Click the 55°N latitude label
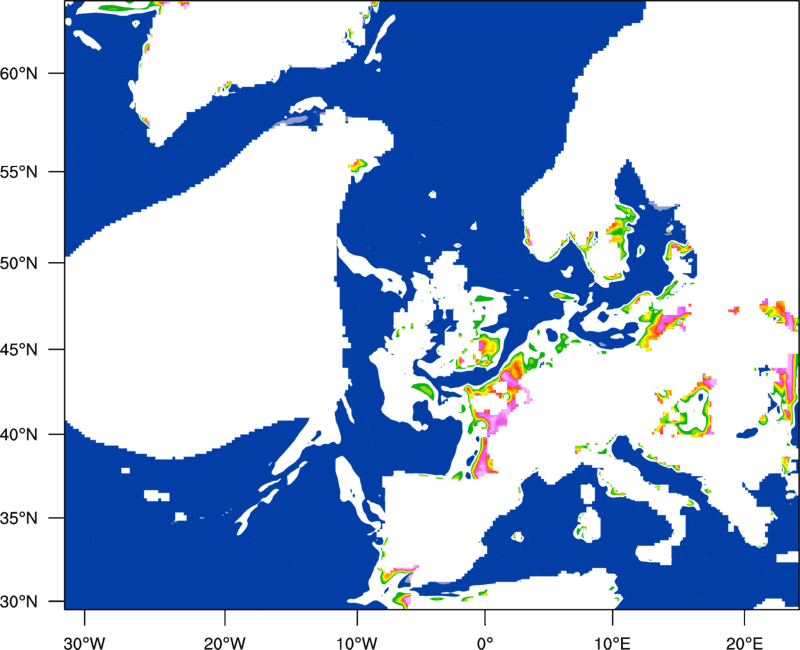Viewport: 800px width, 650px height. [19, 172]
